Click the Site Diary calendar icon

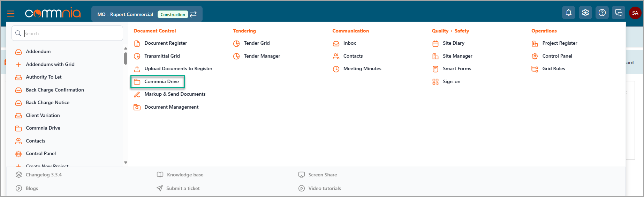(435, 43)
